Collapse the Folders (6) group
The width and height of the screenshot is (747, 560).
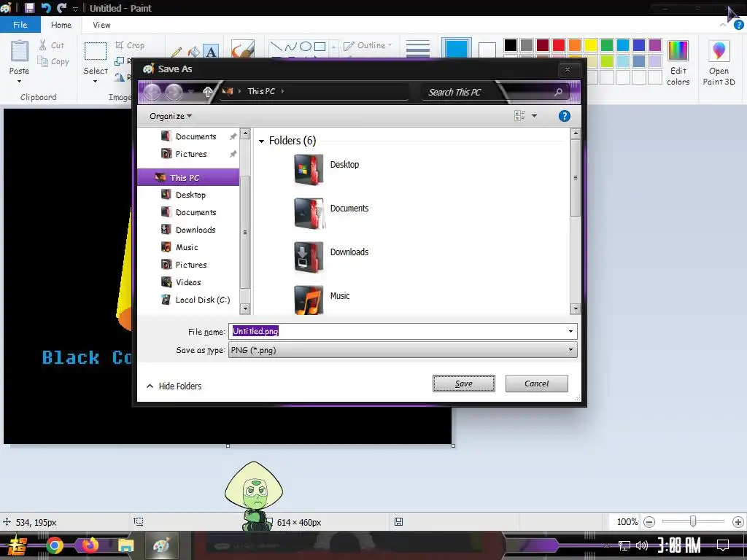click(261, 141)
